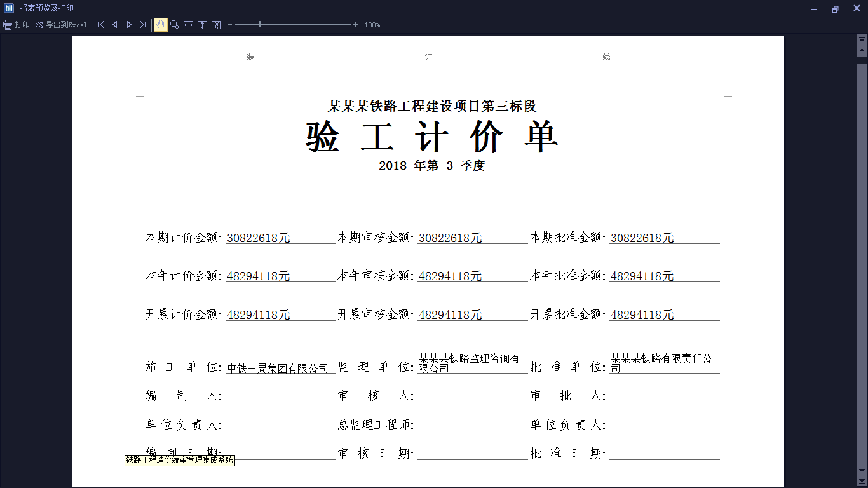Click the vertical scrollbar thumb
Image resolution: width=868 pixels, height=488 pixels.
click(862, 60)
